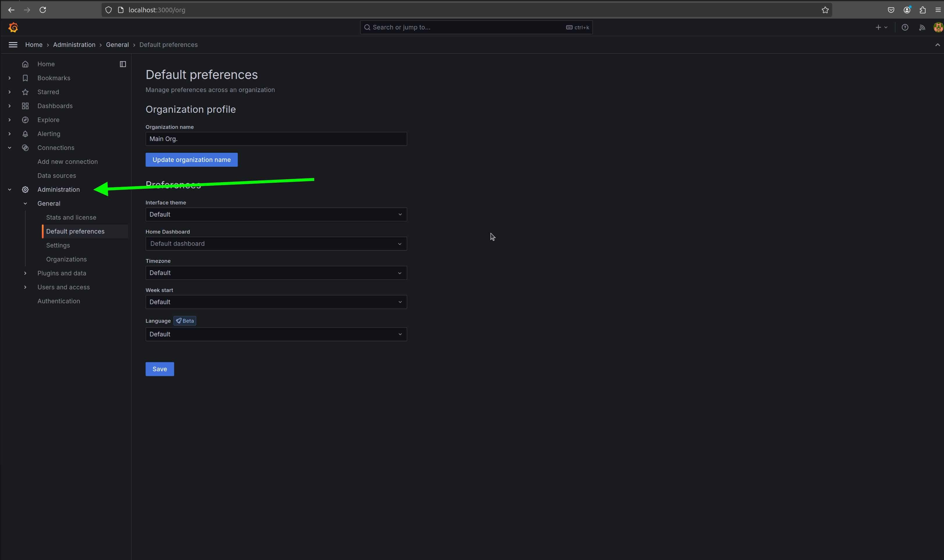944x560 pixels.
Task: Open Connections via its plug icon
Action: [x=25, y=148]
